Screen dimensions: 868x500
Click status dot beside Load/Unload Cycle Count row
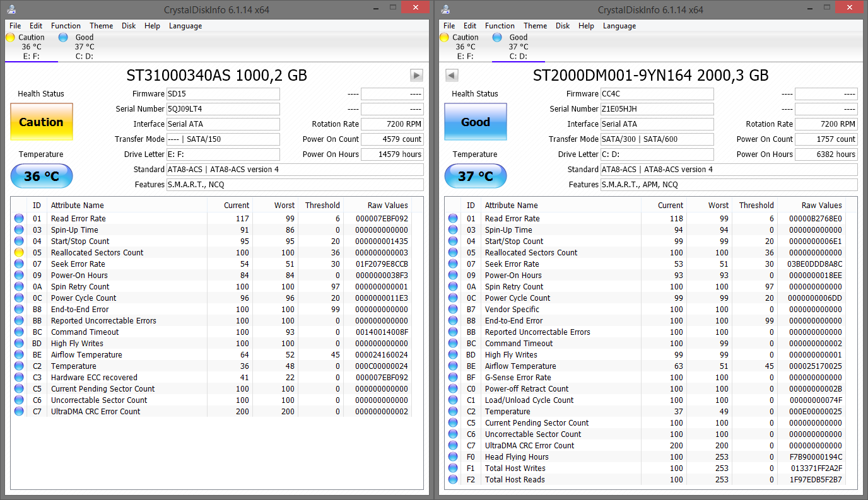point(453,400)
